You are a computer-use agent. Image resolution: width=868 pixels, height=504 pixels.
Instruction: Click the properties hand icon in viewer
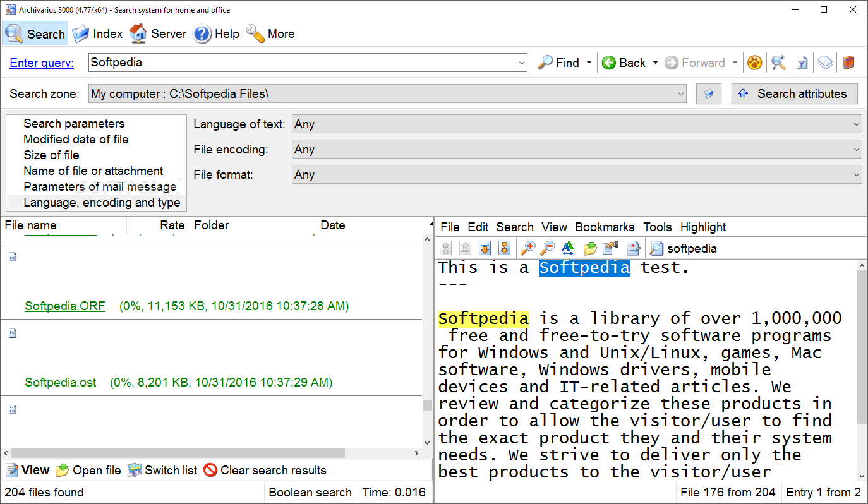click(610, 248)
